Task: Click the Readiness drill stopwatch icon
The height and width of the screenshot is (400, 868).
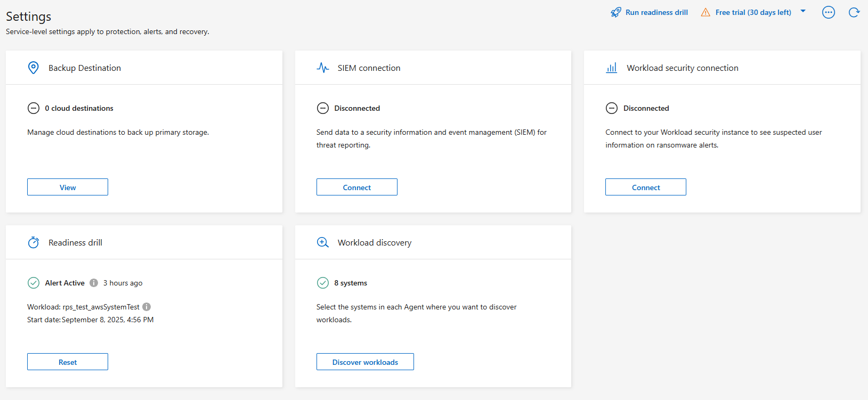Action: pyautogui.click(x=34, y=242)
